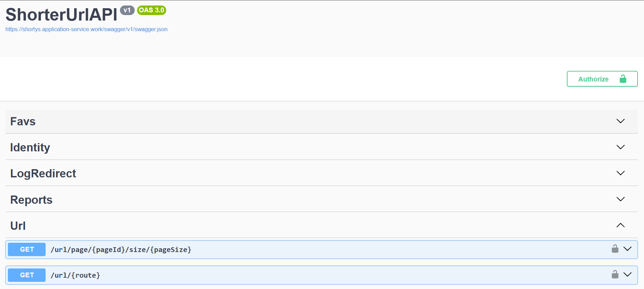
Task: Click the OAS 3.0 badge
Action: pos(151,10)
